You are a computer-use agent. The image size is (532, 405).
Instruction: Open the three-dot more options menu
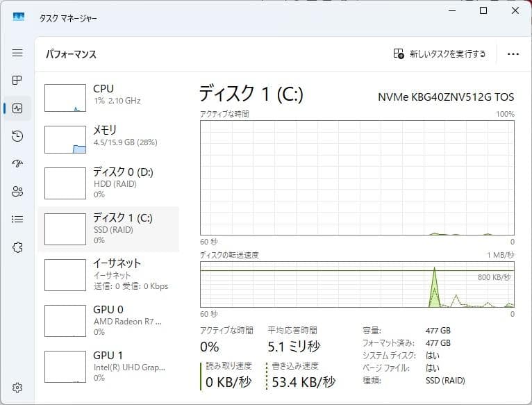coord(513,54)
